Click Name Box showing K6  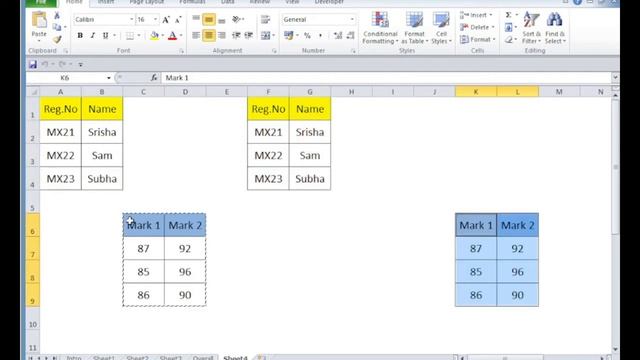pyautogui.click(x=64, y=78)
